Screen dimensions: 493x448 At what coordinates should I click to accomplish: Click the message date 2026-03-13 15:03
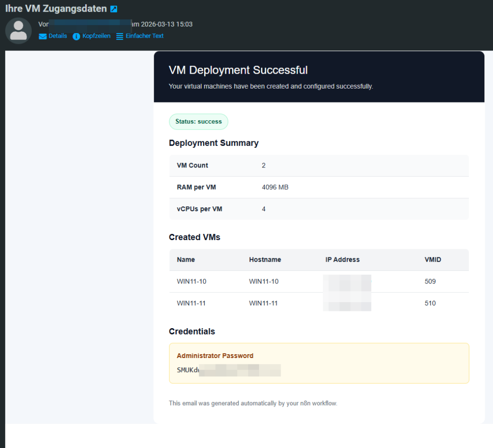click(x=167, y=24)
